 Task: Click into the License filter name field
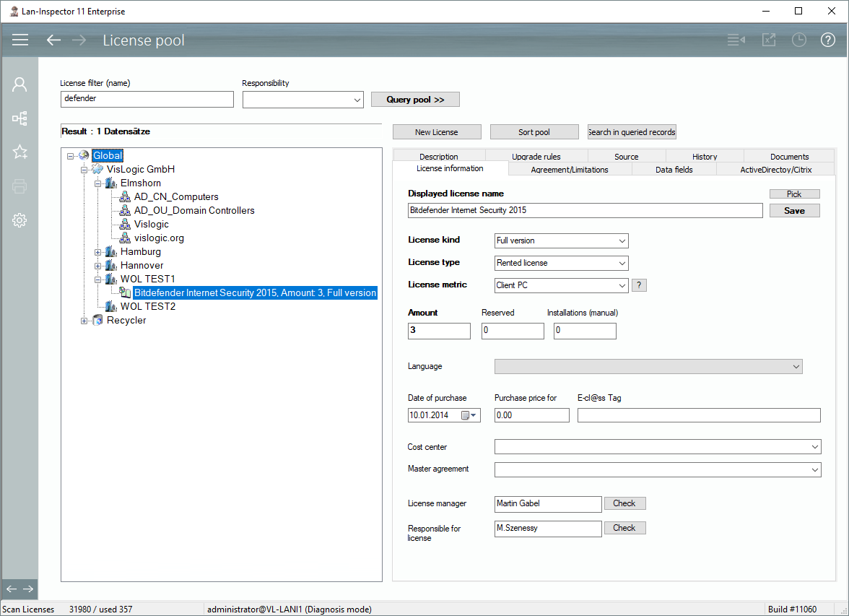click(x=147, y=99)
